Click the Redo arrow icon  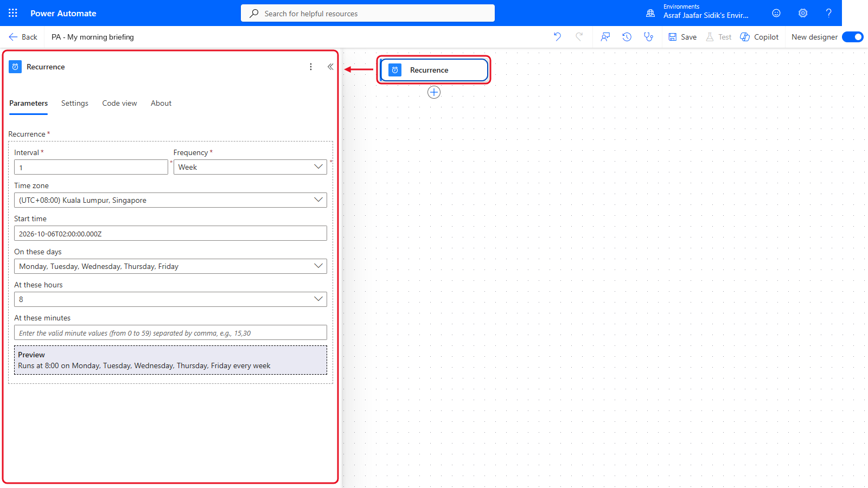pyautogui.click(x=579, y=37)
